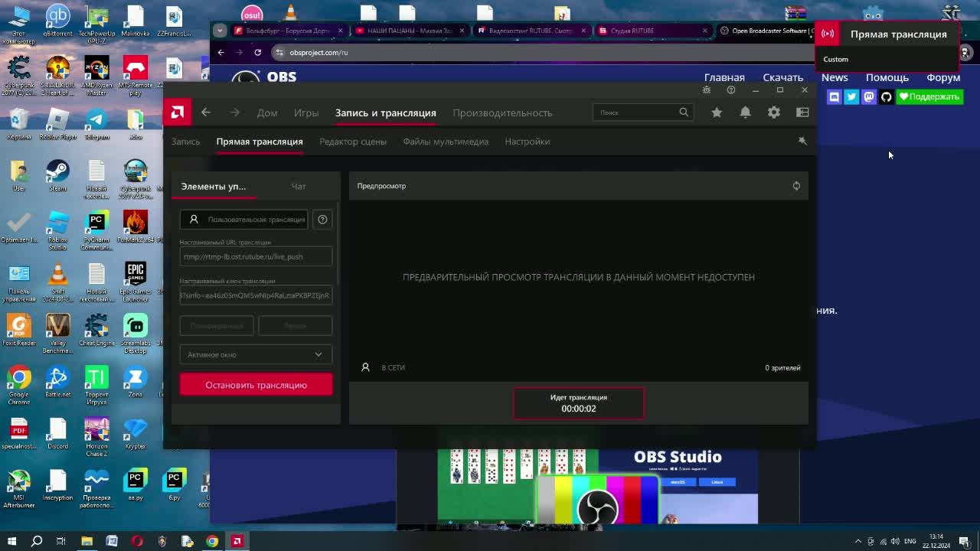Screen dimensions: 980x551
Task: Click the Mastodon icon on OBS site
Action: tap(869, 96)
